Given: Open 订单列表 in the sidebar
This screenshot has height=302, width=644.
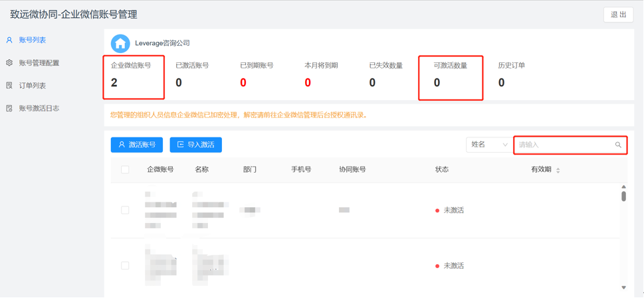Looking at the screenshot, I should tap(33, 86).
